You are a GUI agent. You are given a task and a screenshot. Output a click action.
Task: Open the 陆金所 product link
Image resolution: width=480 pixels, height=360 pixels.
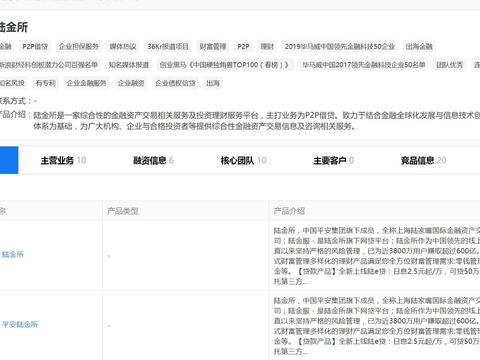point(12,255)
